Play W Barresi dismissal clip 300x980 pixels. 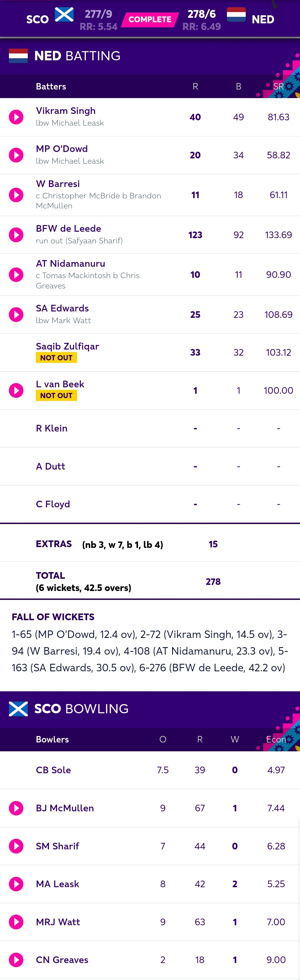tap(16, 195)
